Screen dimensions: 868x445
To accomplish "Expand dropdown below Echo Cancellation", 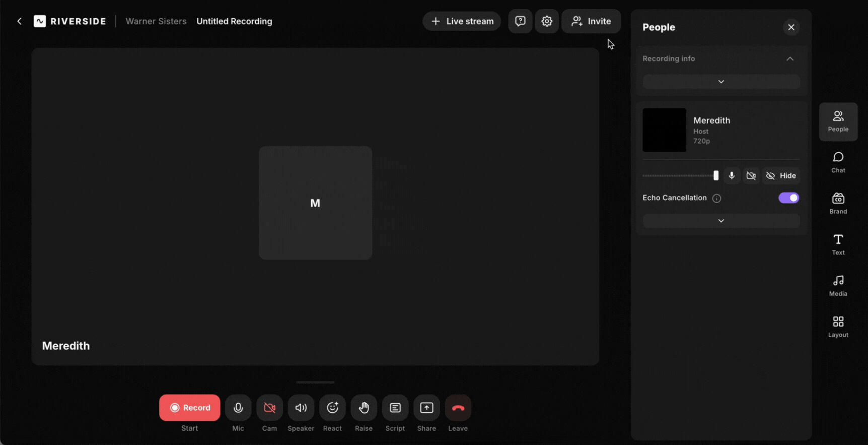I will [x=721, y=221].
